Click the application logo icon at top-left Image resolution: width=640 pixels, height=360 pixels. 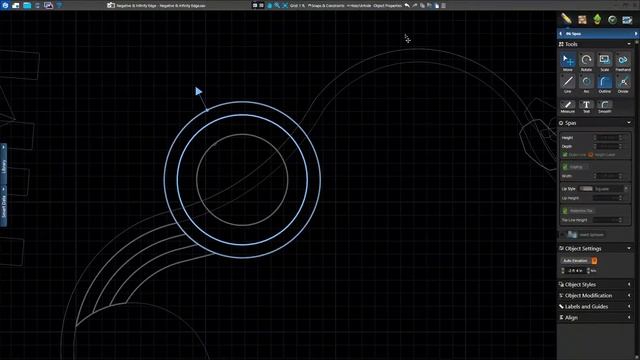coord(5,5)
